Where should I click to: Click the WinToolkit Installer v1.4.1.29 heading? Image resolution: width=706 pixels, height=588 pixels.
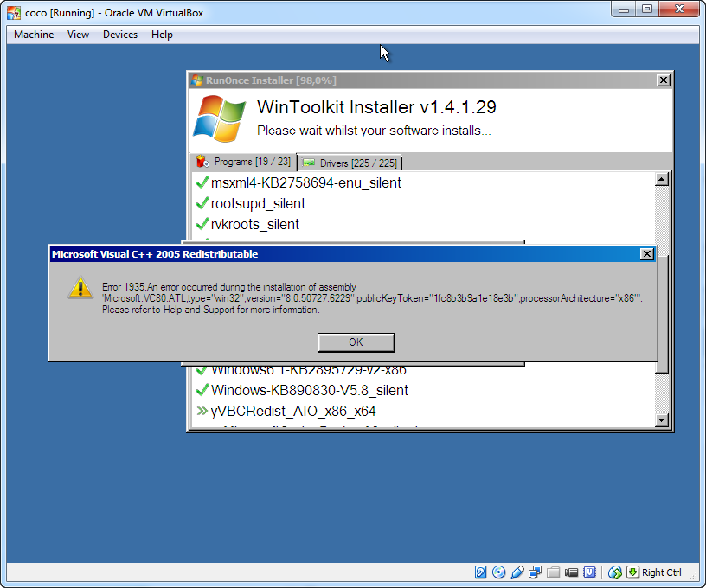point(376,107)
